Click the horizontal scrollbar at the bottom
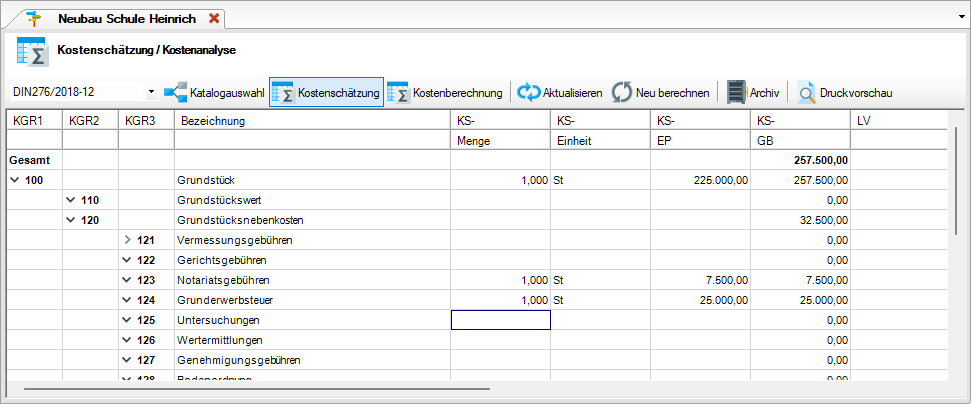 coord(257,389)
